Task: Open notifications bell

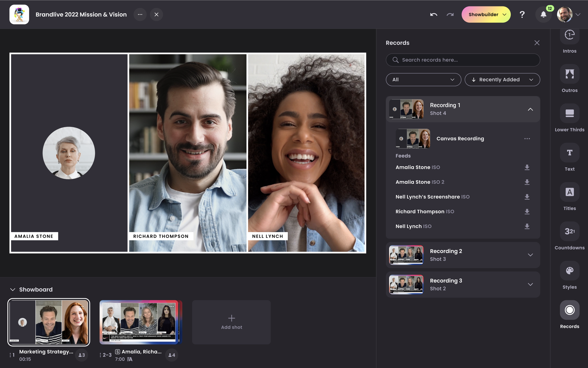Action: tap(543, 15)
